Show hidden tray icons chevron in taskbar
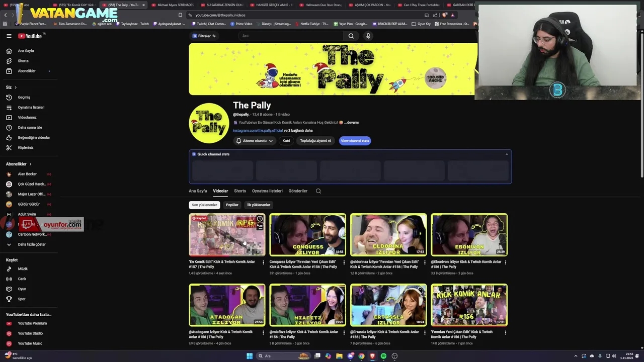The width and height of the screenshot is (644, 362). coord(576,356)
